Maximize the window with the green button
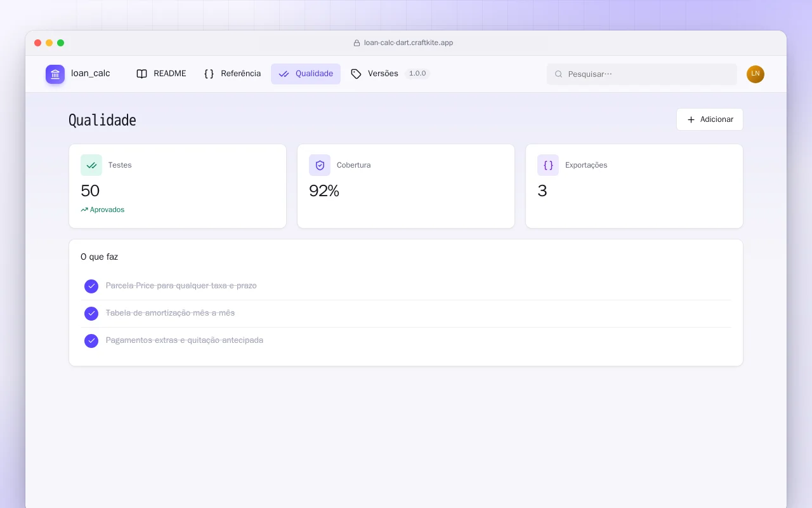The height and width of the screenshot is (508, 812). [x=61, y=43]
